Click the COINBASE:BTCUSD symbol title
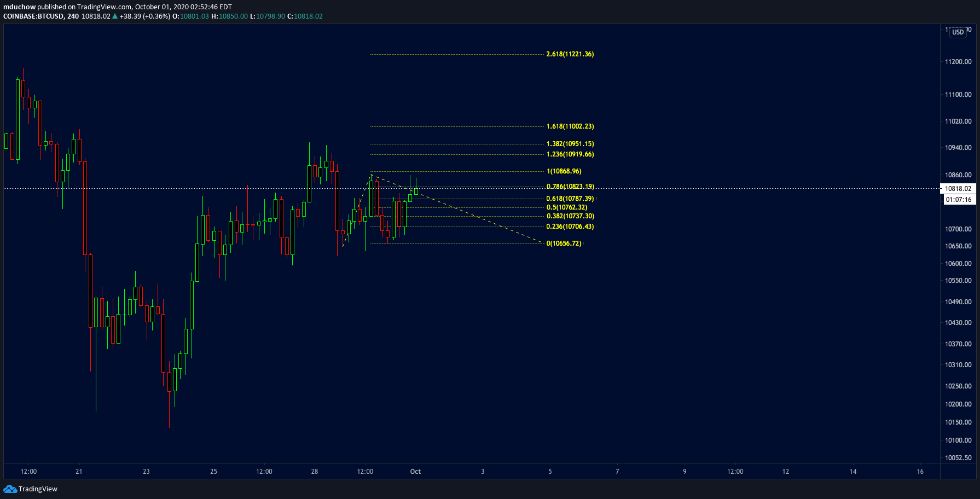 point(33,16)
